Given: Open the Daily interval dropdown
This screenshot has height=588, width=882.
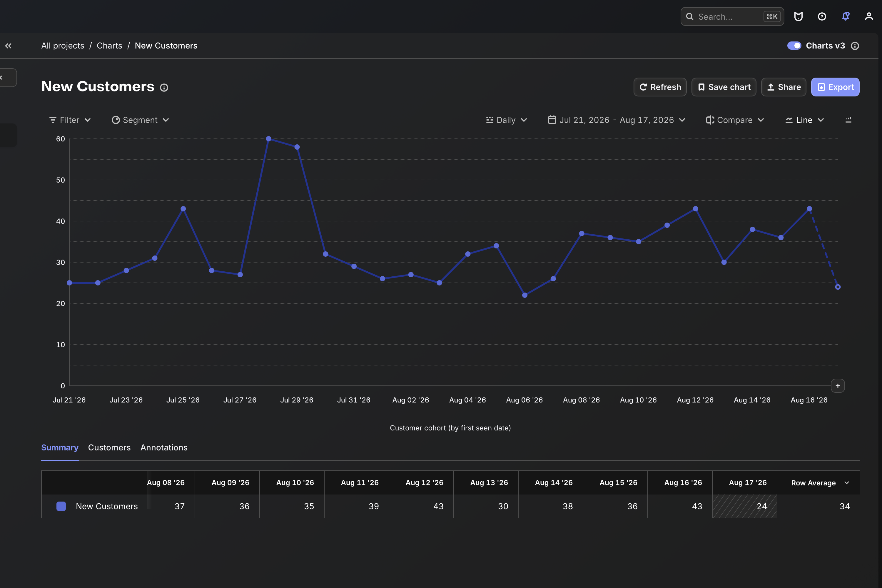Looking at the screenshot, I should 507,120.
